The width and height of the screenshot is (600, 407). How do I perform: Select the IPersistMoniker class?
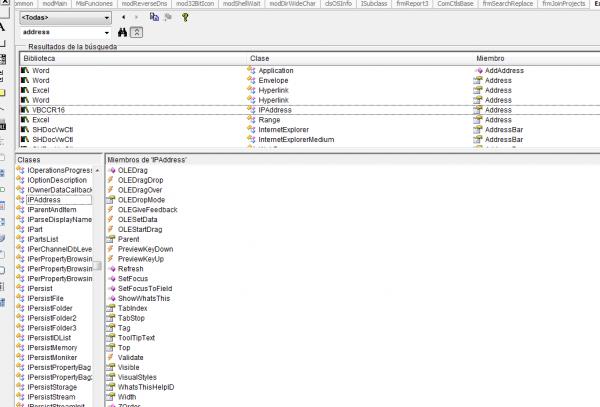(52, 358)
